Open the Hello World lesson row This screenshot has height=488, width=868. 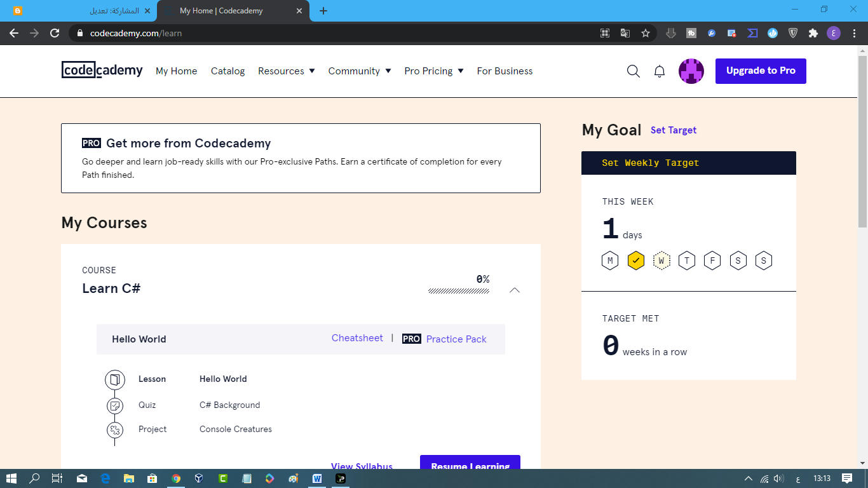[x=223, y=379]
